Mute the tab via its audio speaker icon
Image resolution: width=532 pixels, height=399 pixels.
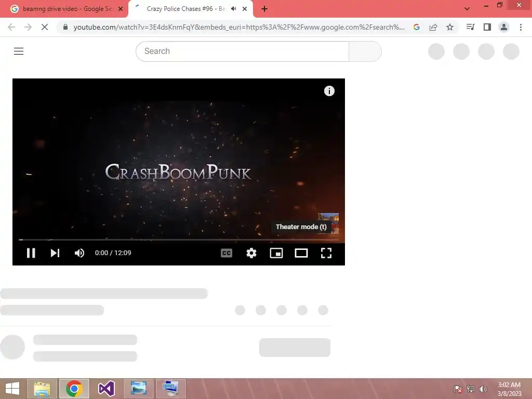point(233,9)
